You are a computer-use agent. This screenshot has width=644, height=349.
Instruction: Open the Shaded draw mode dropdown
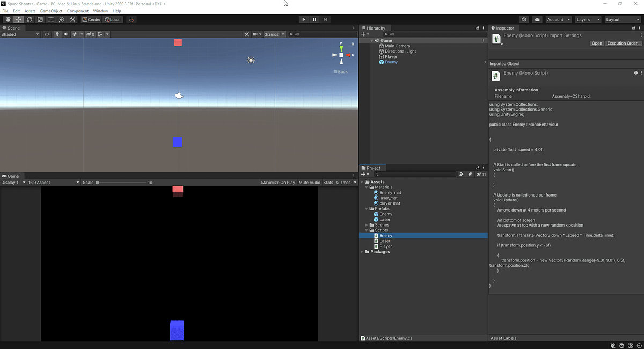point(19,34)
